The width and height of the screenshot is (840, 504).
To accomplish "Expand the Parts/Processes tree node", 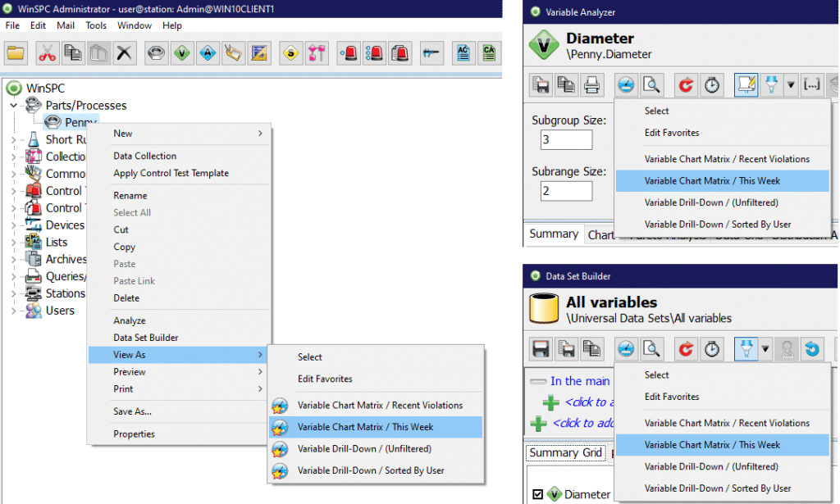I will pos(14,106).
